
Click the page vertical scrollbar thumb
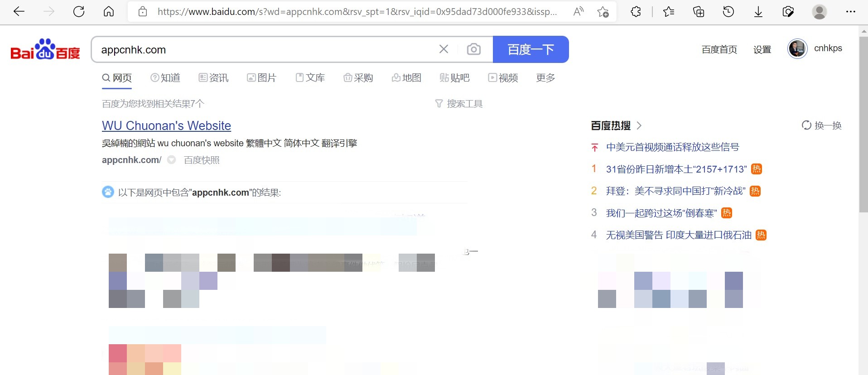tap(863, 125)
